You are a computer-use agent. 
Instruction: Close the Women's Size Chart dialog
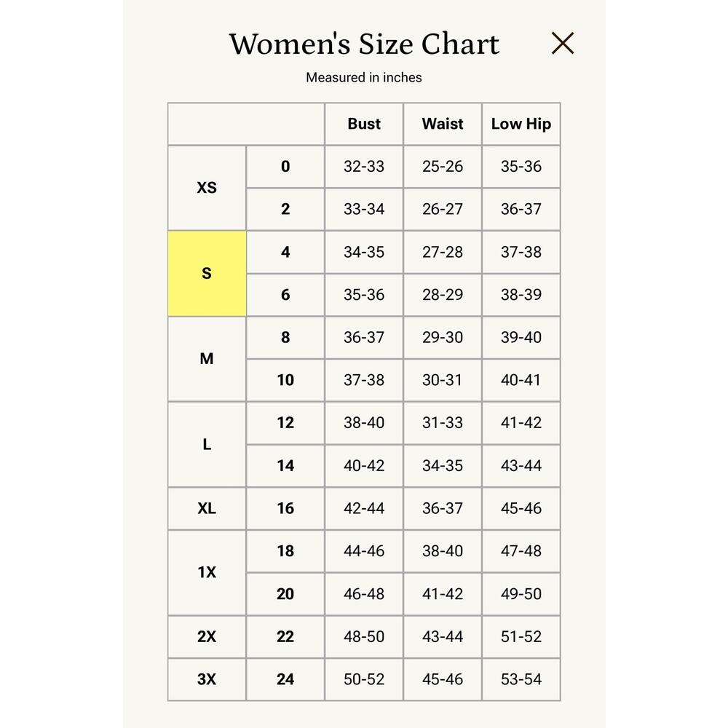tap(562, 43)
